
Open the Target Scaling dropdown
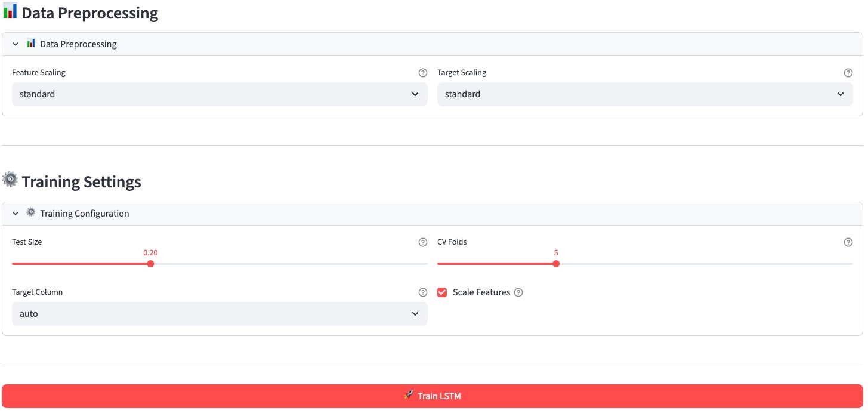coord(645,94)
